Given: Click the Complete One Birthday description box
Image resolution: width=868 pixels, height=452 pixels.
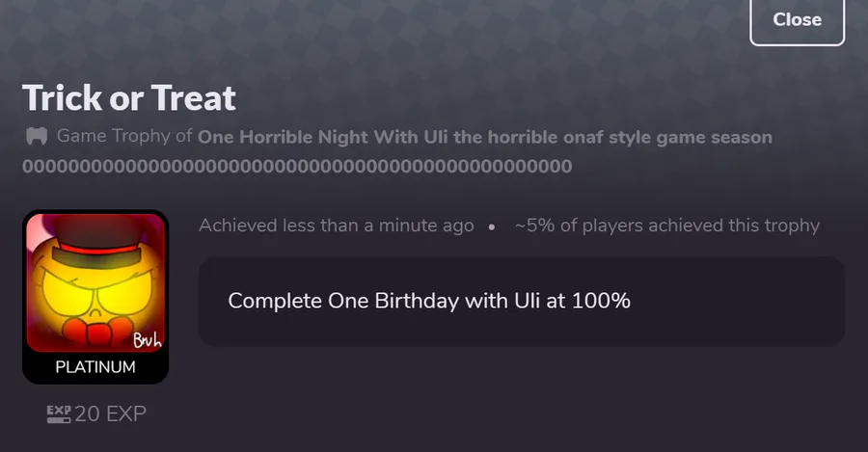Looking at the screenshot, I should [522, 302].
